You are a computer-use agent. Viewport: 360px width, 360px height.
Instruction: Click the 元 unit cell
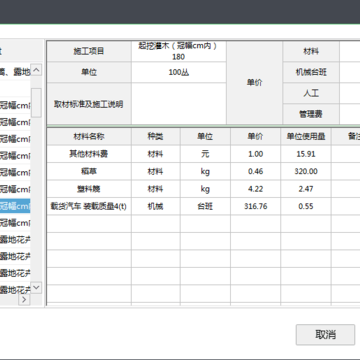pos(205,154)
